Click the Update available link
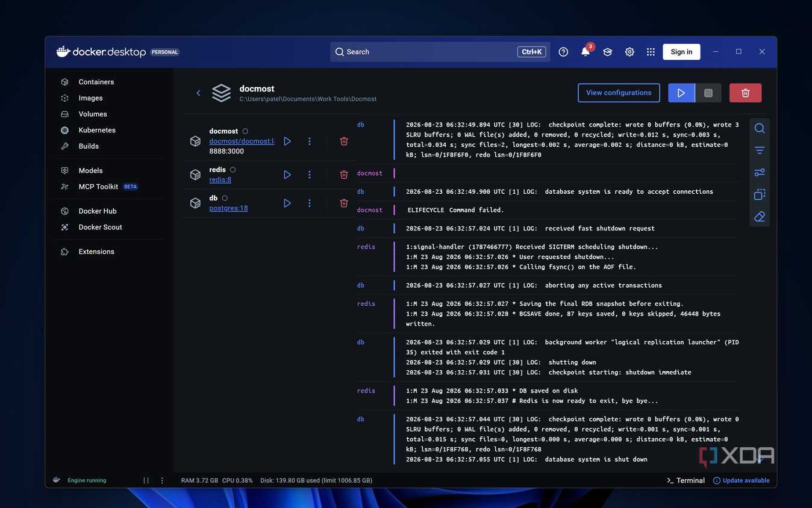 point(741,480)
